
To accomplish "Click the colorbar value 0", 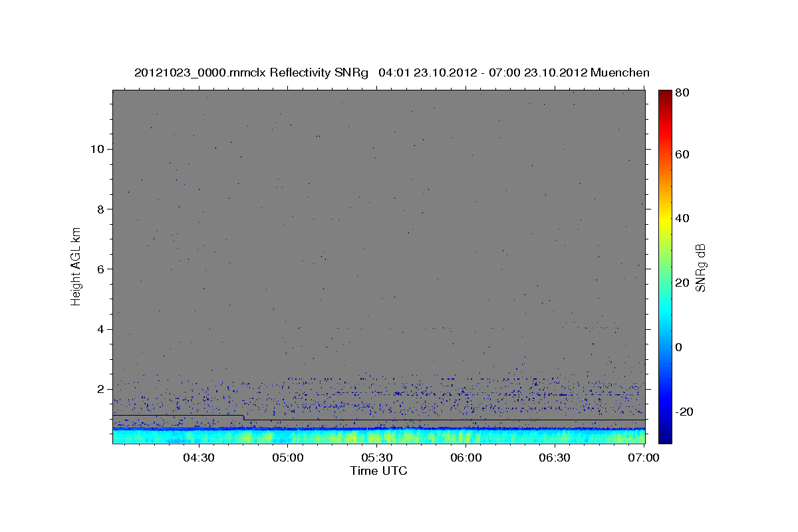I will point(680,348).
